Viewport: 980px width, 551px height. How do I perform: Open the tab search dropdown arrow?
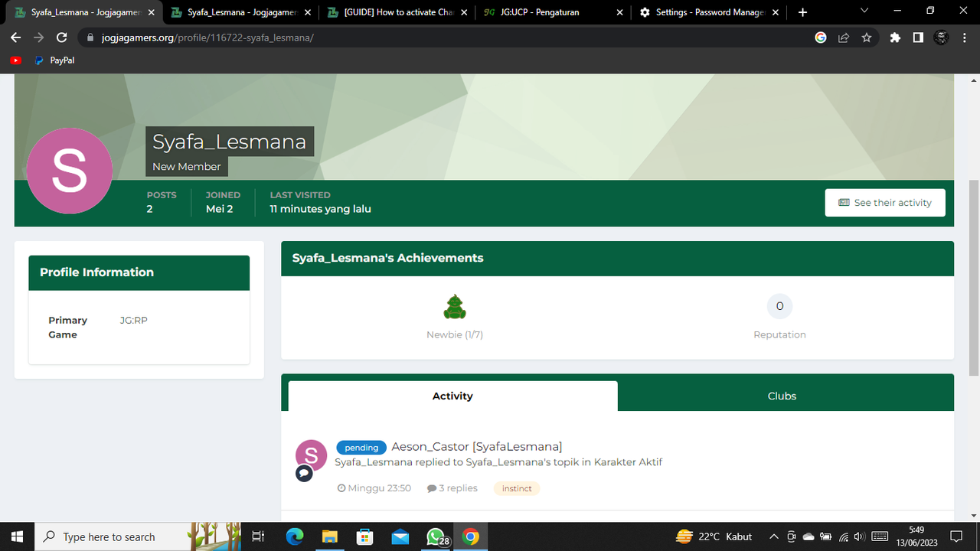tap(864, 10)
